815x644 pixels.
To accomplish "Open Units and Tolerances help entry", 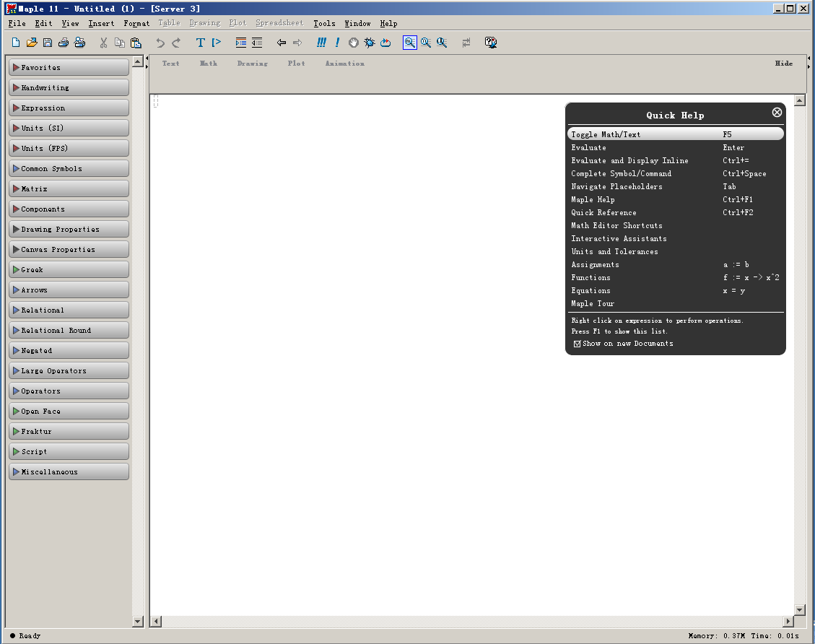I will pos(614,251).
